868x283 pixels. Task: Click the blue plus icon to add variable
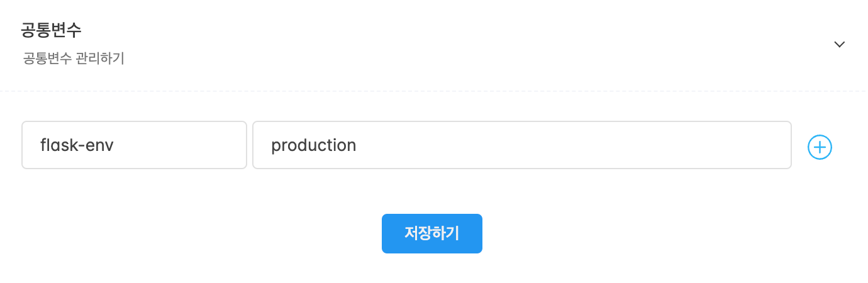[x=819, y=147]
